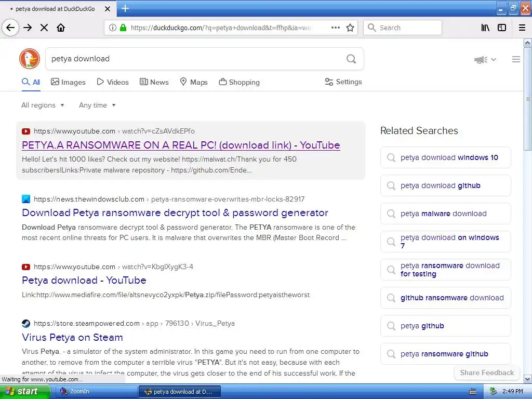This screenshot has width=532, height=399.
Task: Show site information icon in address bar
Action: (x=113, y=28)
